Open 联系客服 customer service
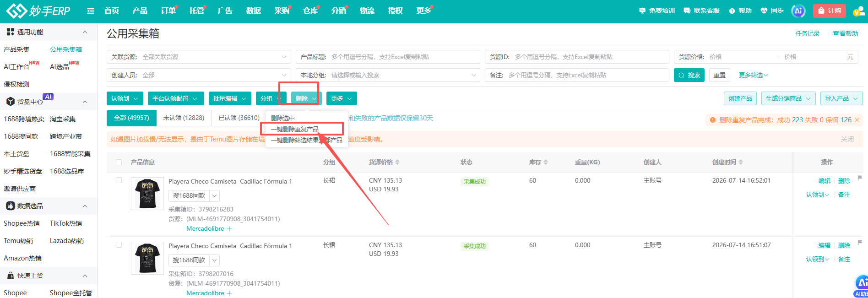Image resolution: width=868 pixels, height=298 pixels. (x=701, y=11)
